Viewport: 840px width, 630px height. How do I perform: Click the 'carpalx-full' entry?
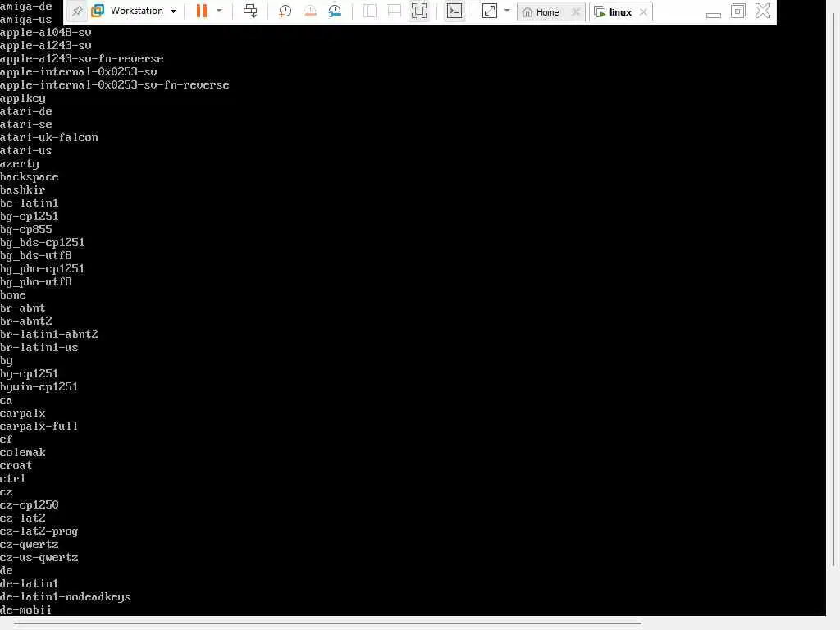click(39, 427)
